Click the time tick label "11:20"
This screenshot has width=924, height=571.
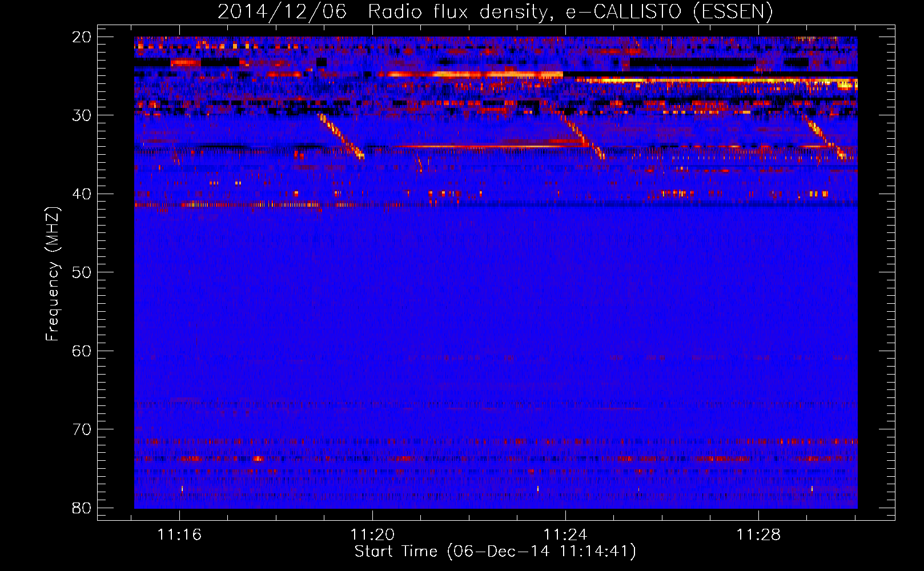coord(372,535)
